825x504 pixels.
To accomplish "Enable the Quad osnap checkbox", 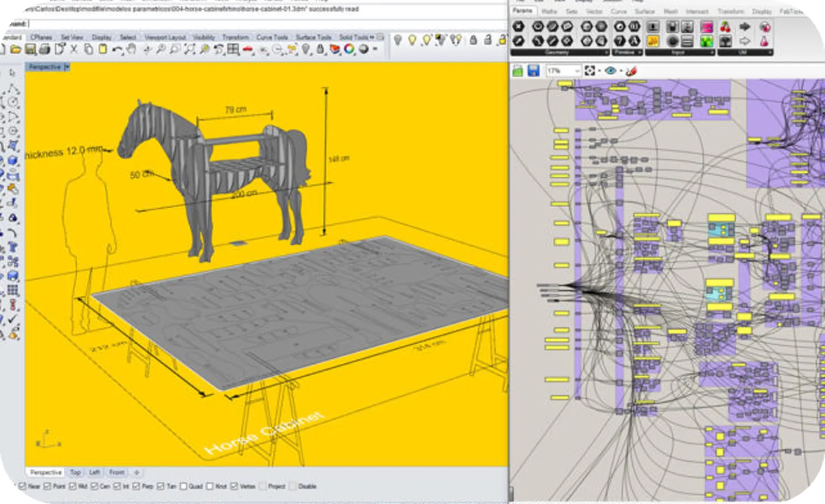I will (x=184, y=486).
